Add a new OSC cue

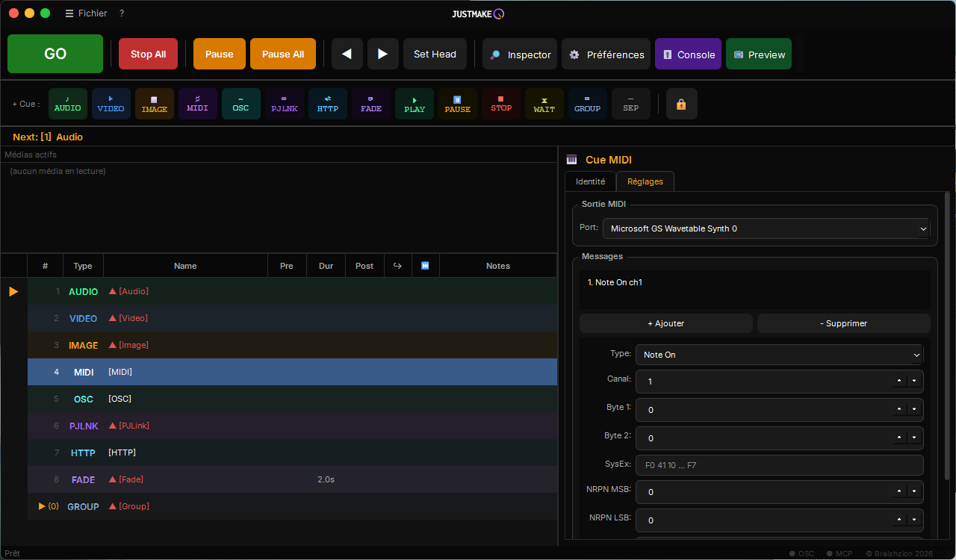[241, 104]
